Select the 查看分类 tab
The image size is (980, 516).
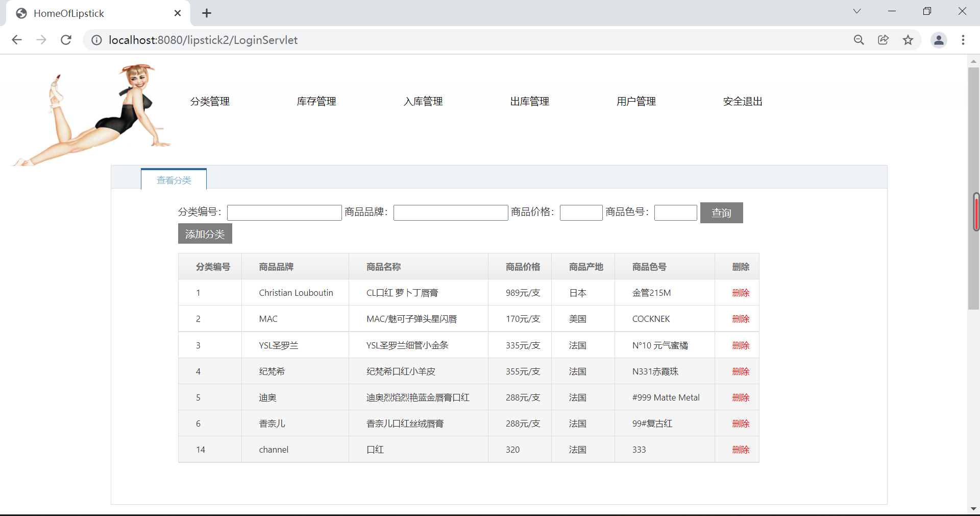174,180
